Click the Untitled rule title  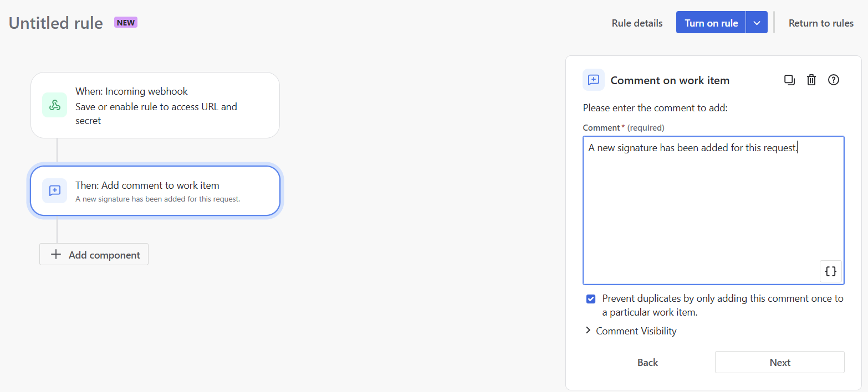click(55, 23)
